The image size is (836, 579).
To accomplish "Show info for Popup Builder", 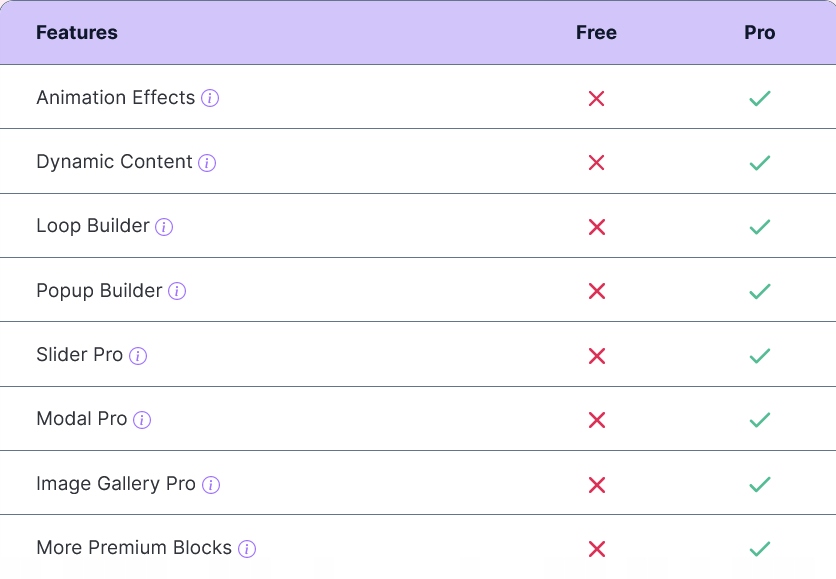I will [177, 291].
